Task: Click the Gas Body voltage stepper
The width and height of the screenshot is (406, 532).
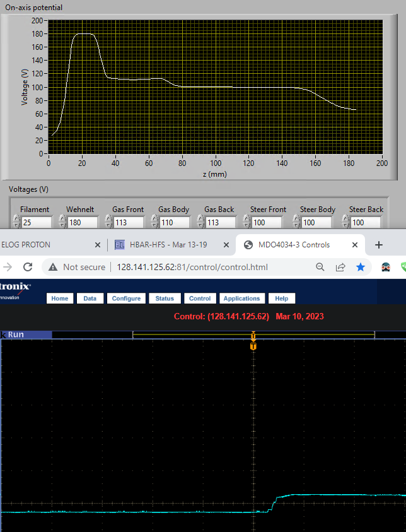Action: (x=154, y=222)
